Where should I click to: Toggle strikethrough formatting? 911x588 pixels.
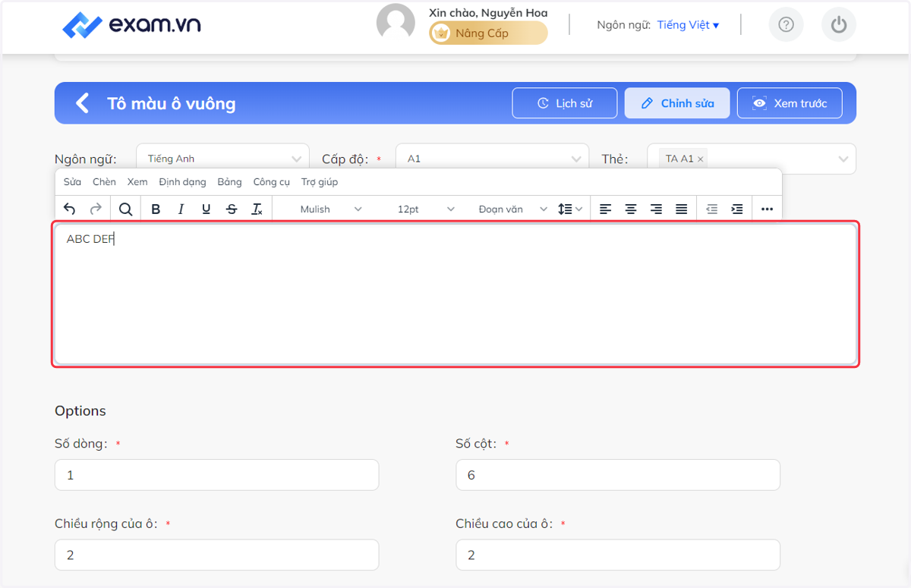(232, 209)
